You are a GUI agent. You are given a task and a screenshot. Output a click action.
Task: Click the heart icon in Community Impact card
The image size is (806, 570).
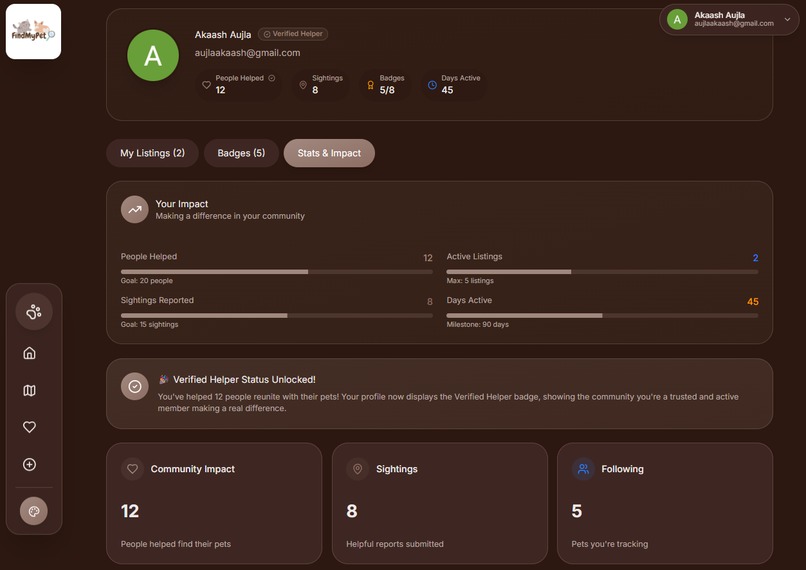(132, 469)
